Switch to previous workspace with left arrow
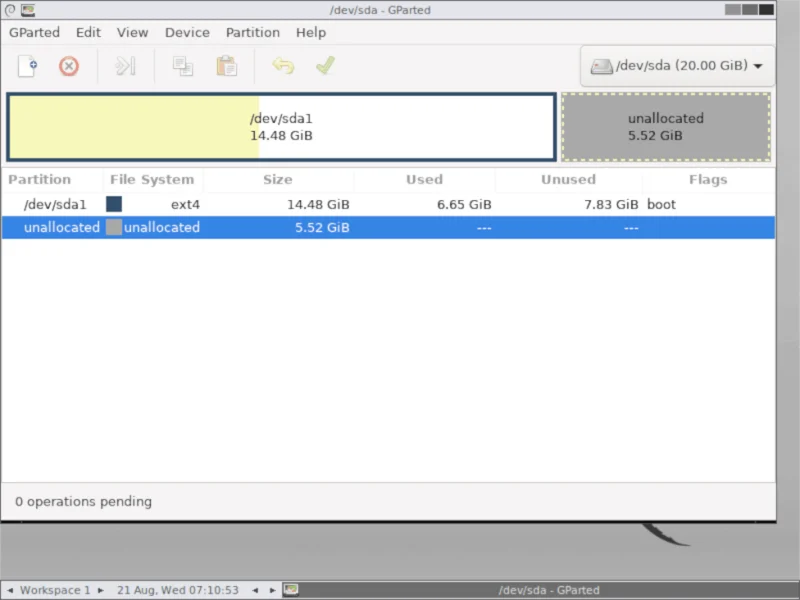This screenshot has height=600, width=800. 10,590
